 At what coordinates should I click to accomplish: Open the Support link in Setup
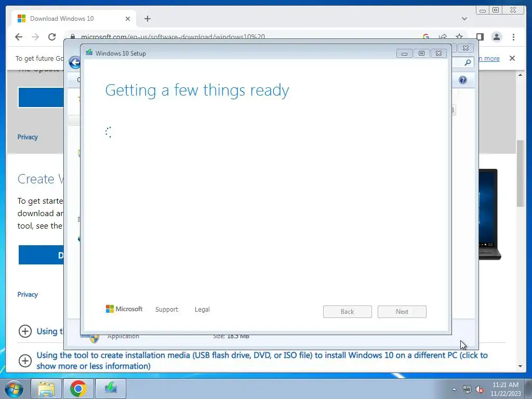click(x=167, y=310)
